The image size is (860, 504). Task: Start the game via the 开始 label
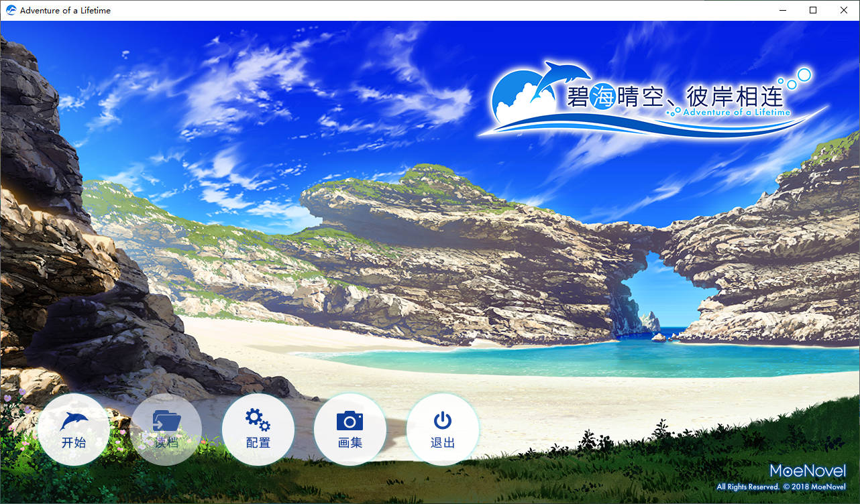[x=74, y=442]
